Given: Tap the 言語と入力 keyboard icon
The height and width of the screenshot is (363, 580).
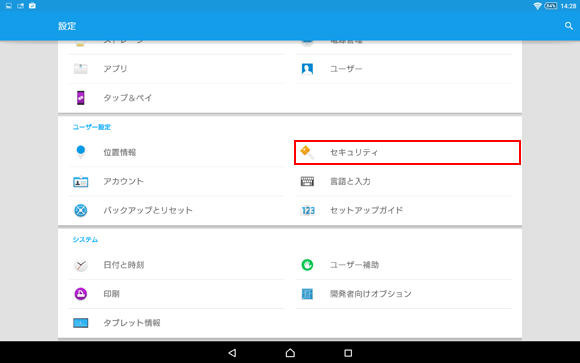Looking at the screenshot, I should pos(307,181).
